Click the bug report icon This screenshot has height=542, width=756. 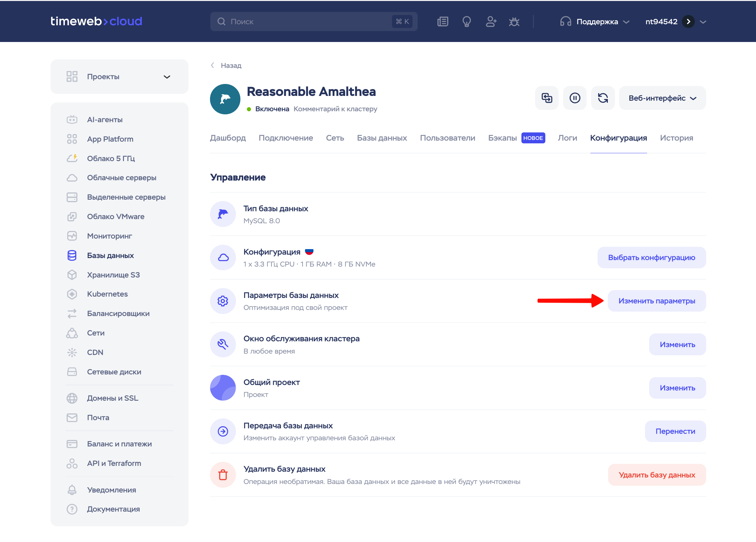click(x=514, y=22)
